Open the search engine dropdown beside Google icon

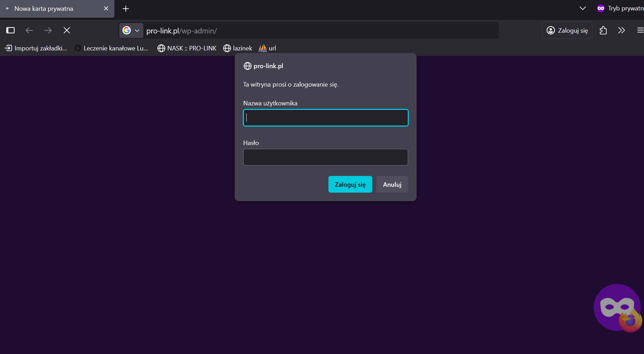coord(137,31)
